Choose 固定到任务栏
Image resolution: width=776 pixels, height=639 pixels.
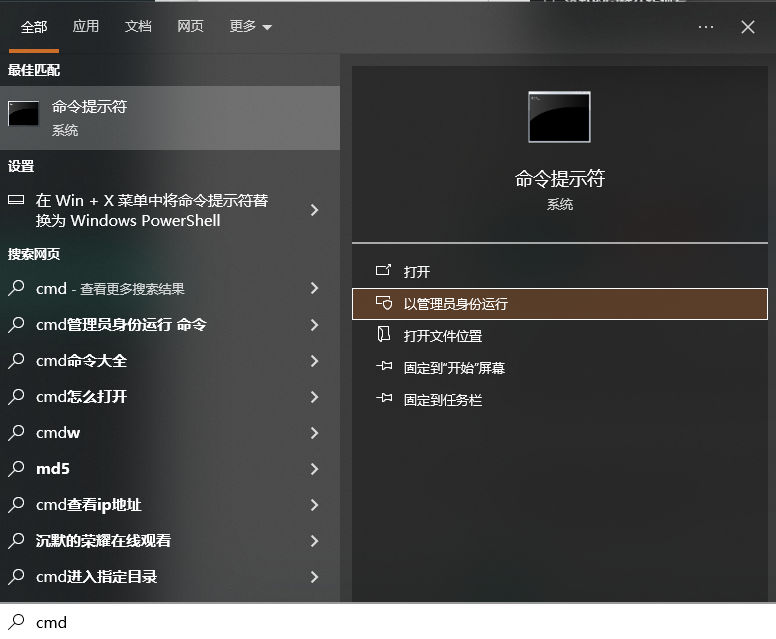[x=560, y=399]
